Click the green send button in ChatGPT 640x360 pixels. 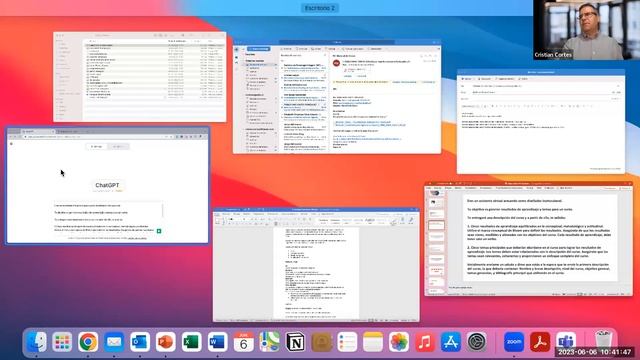[159, 231]
